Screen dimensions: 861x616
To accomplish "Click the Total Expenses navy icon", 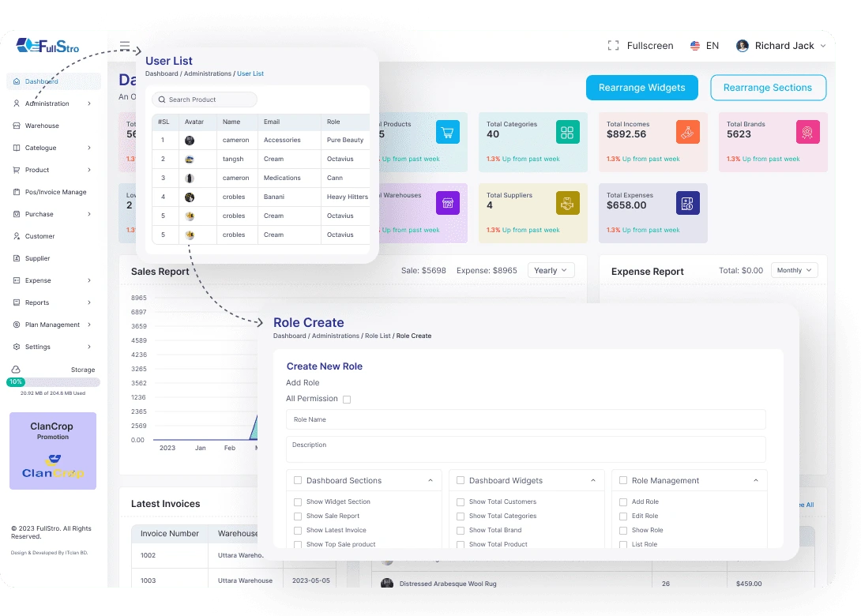I will [687, 203].
